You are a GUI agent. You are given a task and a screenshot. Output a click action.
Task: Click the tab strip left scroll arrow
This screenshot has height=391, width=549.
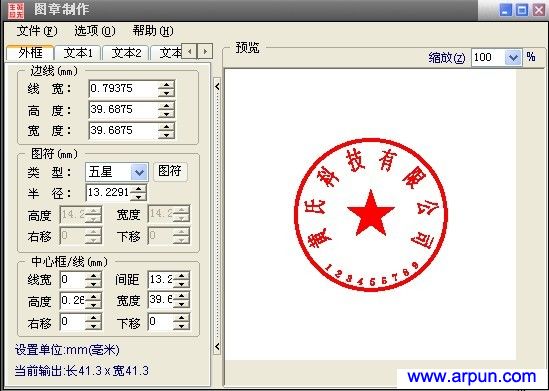coord(189,51)
